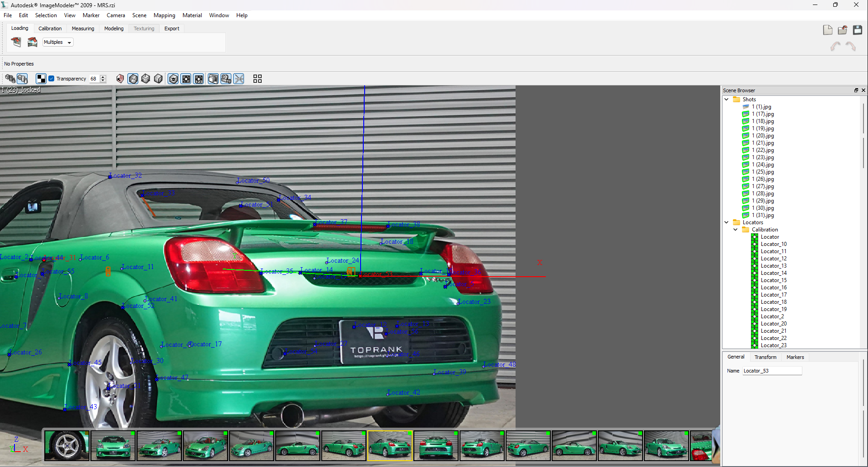Switch to the Modeling tab
868x467 pixels.
tap(114, 28)
